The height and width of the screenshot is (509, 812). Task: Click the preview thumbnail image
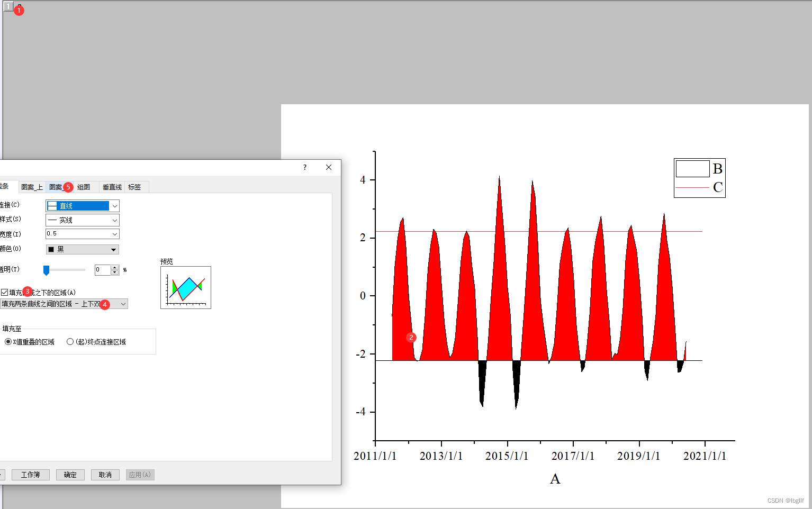[186, 287]
